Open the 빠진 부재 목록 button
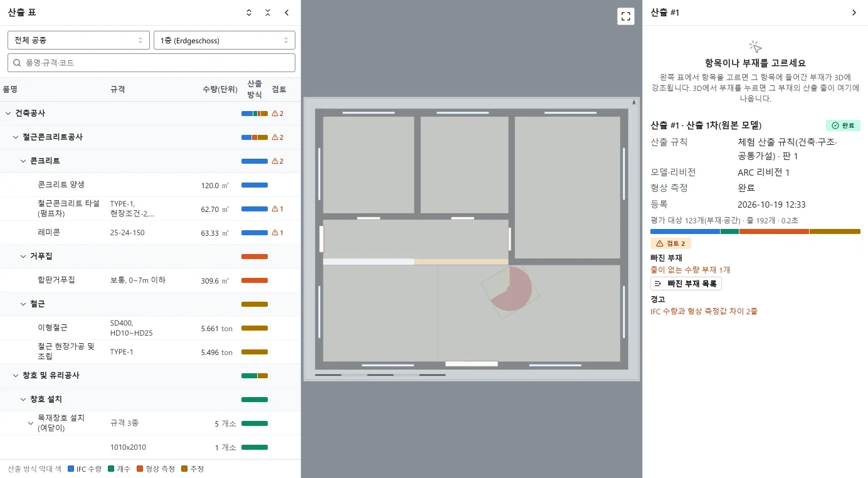Image resolution: width=868 pixels, height=478 pixels. click(x=686, y=284)
